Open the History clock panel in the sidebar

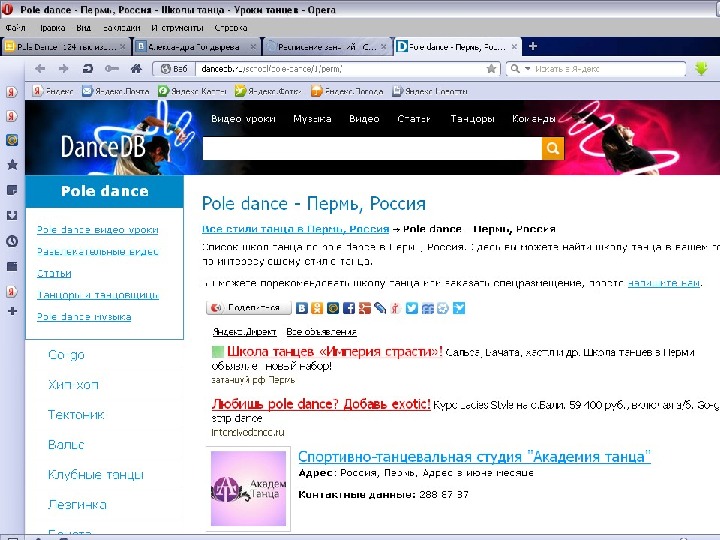coord(12,241)
